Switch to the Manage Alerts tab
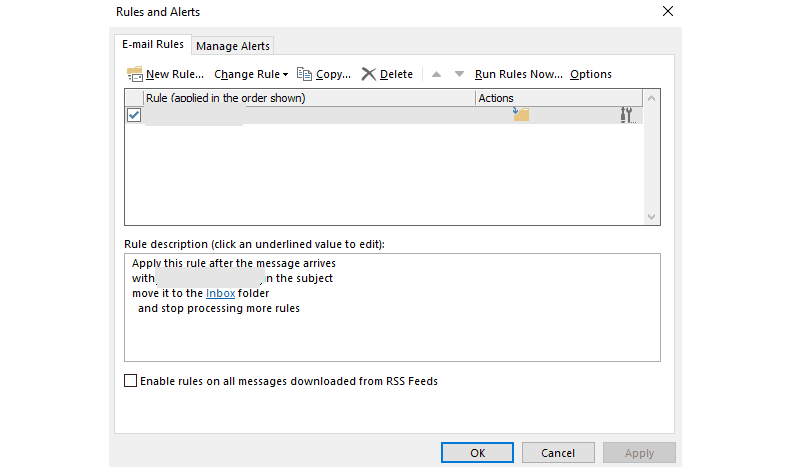 (233, 46)
